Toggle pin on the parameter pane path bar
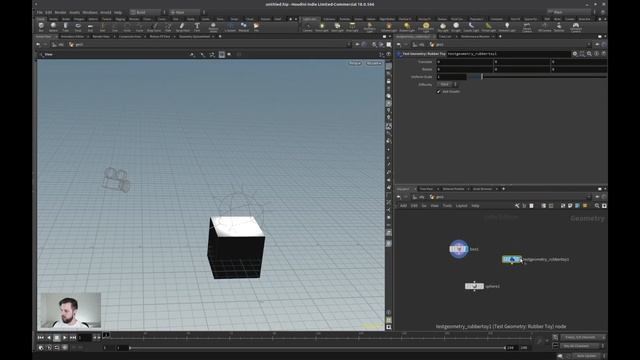The width and height of the screenshot is (640, 360). point(597,44)
